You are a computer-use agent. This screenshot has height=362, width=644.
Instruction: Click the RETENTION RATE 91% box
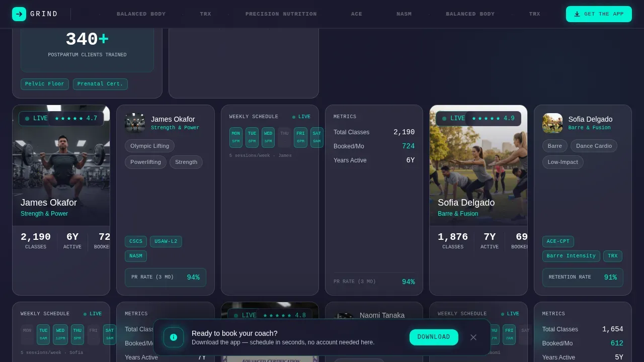(x=583, y=277)
